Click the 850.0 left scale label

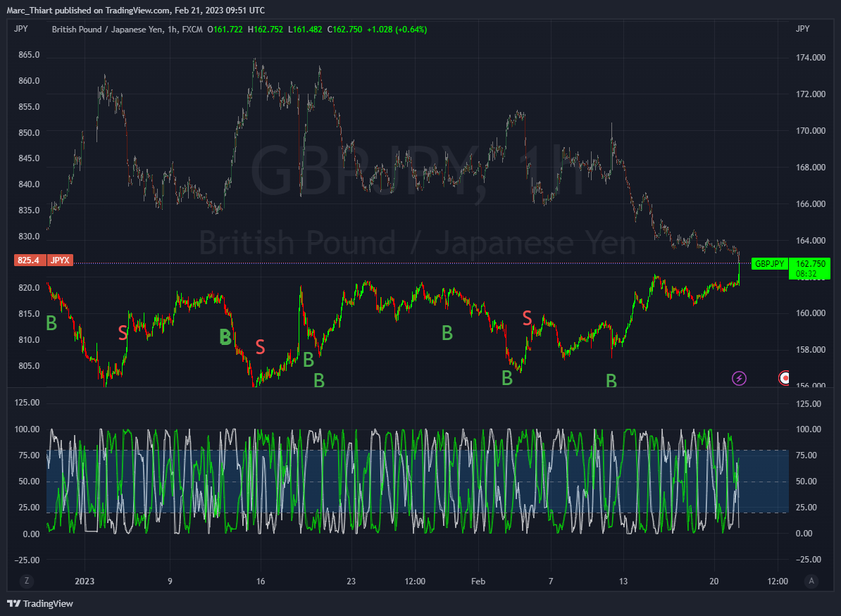tap(29, 133)
